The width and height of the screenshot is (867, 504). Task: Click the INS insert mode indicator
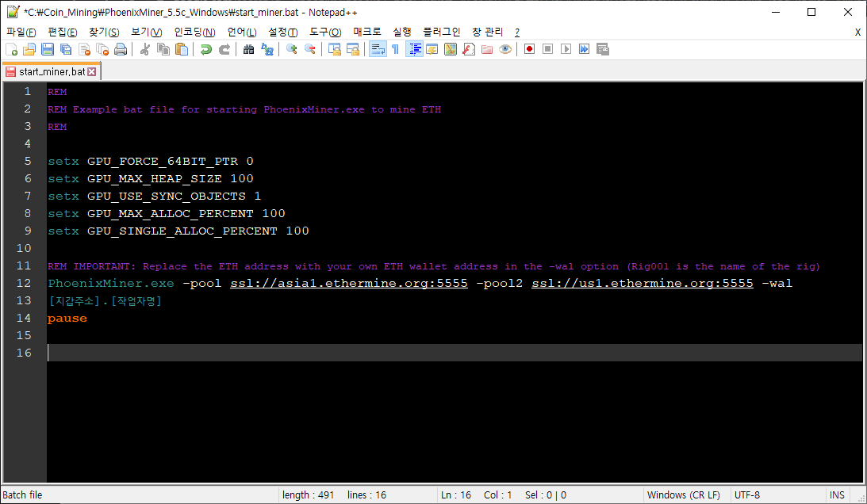(x=837, y=494)
